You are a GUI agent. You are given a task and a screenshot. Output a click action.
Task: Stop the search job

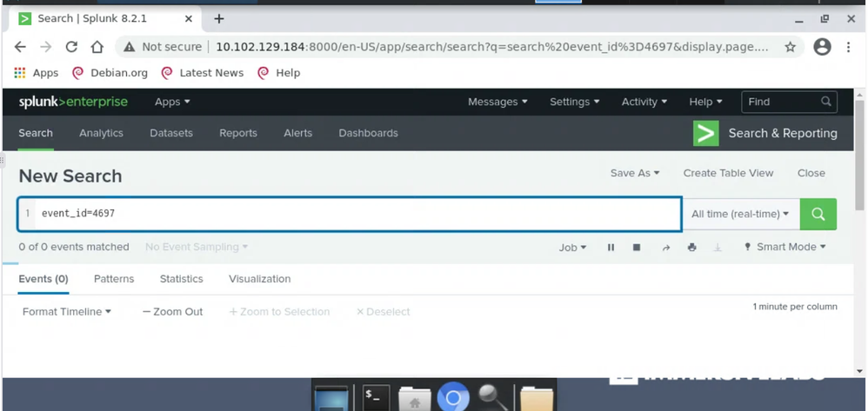pyautogui.click(x=637, y=248)
